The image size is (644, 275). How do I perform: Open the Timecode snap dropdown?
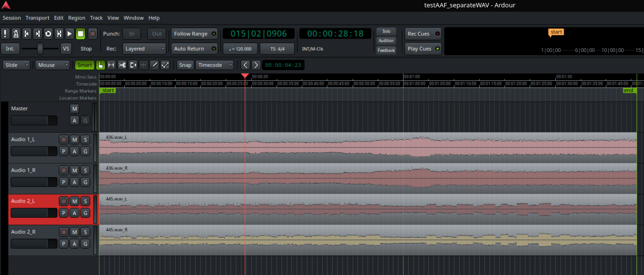click(214, 65)
